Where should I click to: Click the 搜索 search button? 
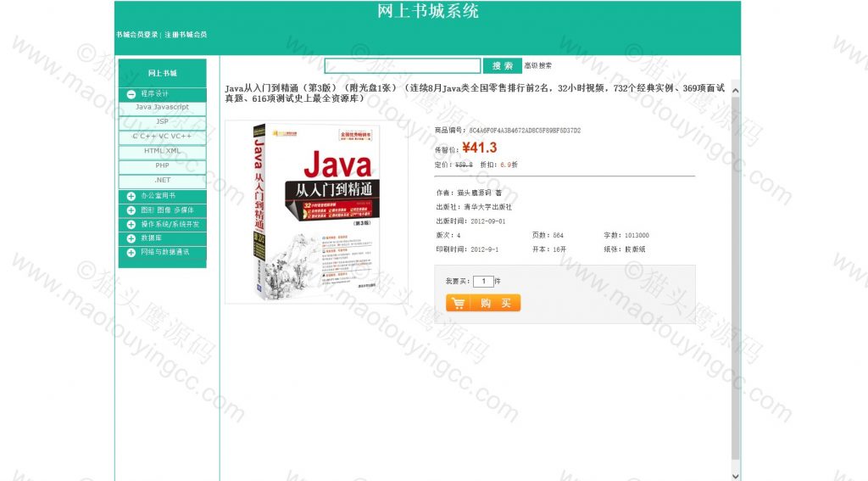(x=502, y=66)
